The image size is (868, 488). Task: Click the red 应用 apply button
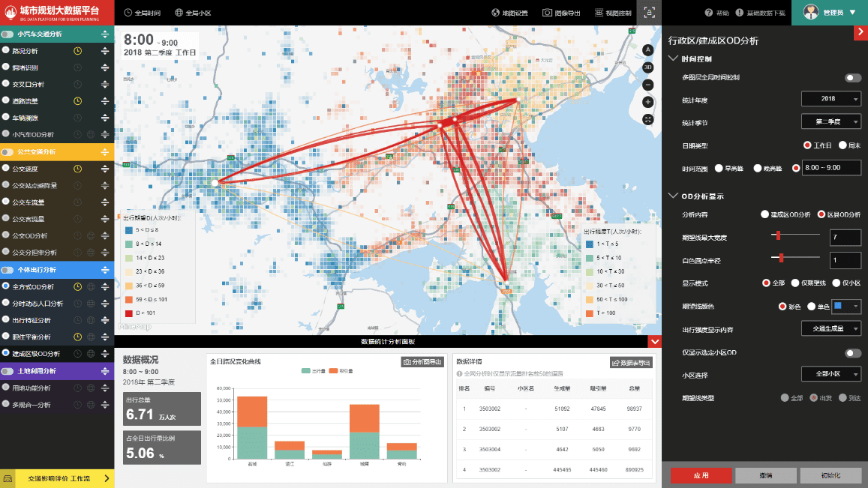coord(701,476)
